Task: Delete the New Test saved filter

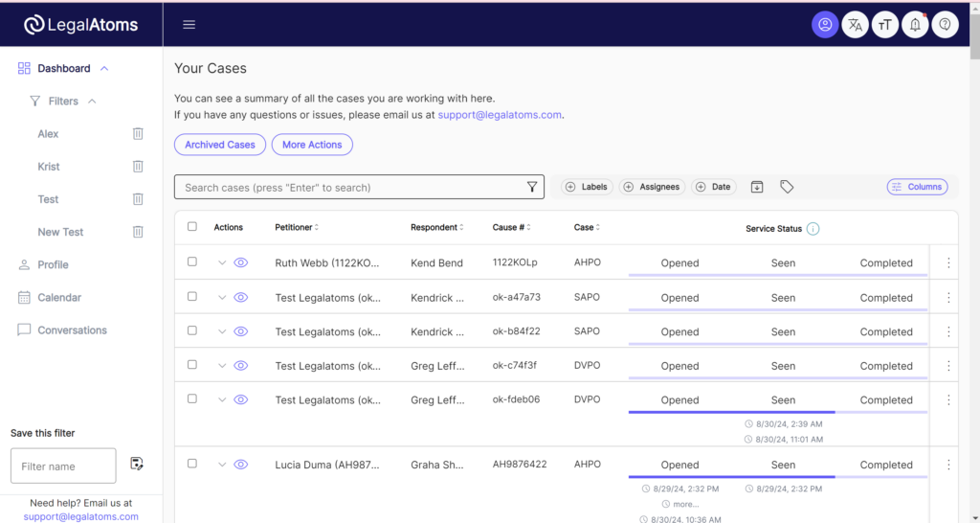Action: [138, 232]
